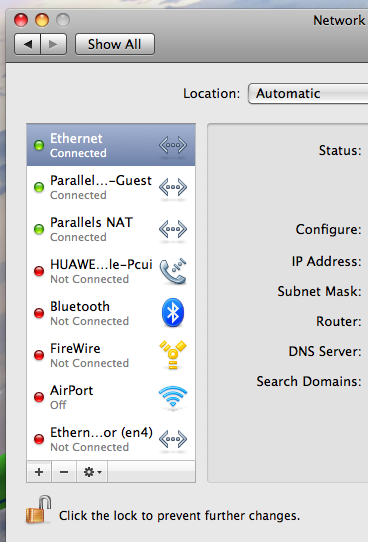Click the Router: label
Image resolution: width=368 pixels, height=542 pixels.
[339, 321]
